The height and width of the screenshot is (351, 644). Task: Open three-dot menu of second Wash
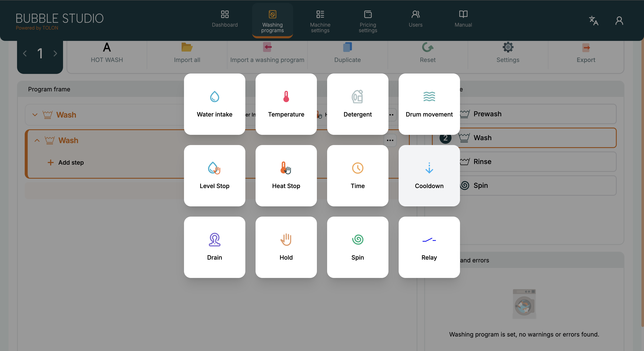click(390, 140)
